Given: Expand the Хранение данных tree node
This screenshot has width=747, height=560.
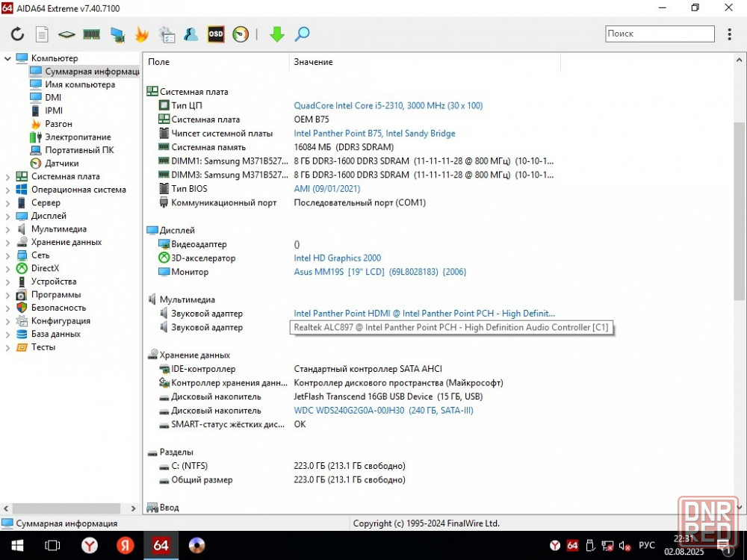Looking at the screenshot, I should pos(7,243).
